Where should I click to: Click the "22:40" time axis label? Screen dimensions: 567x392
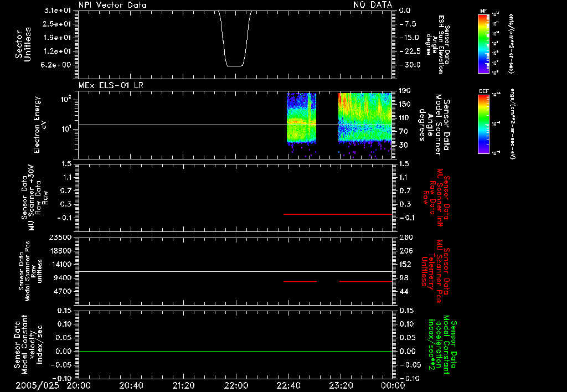pos(288,385)
